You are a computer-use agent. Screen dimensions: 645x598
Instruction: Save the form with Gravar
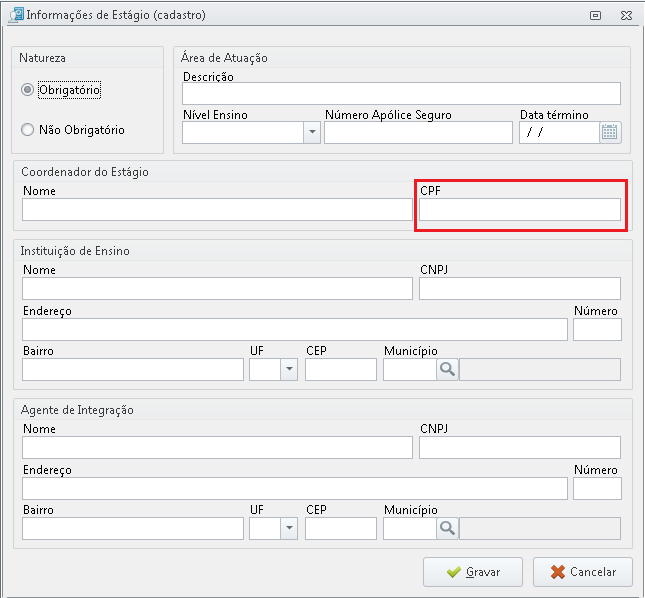click(473, 572)
